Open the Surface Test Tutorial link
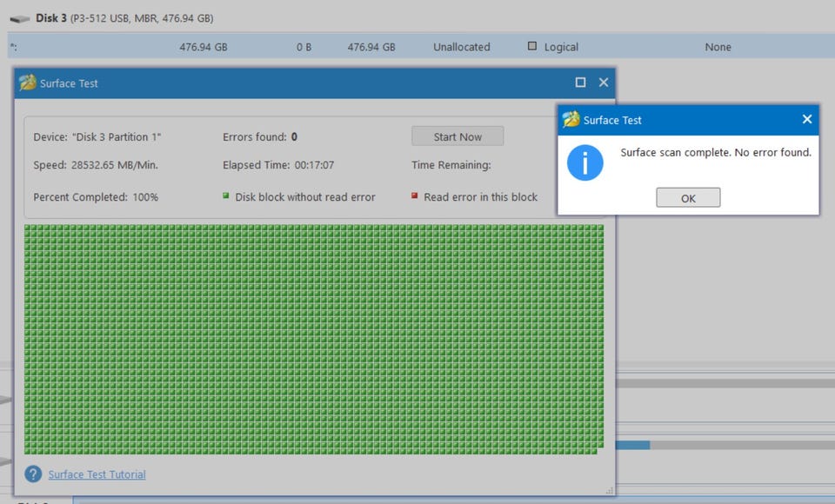Image resolution: width=835 pixels, height=504 pixels. click(97, 474)
